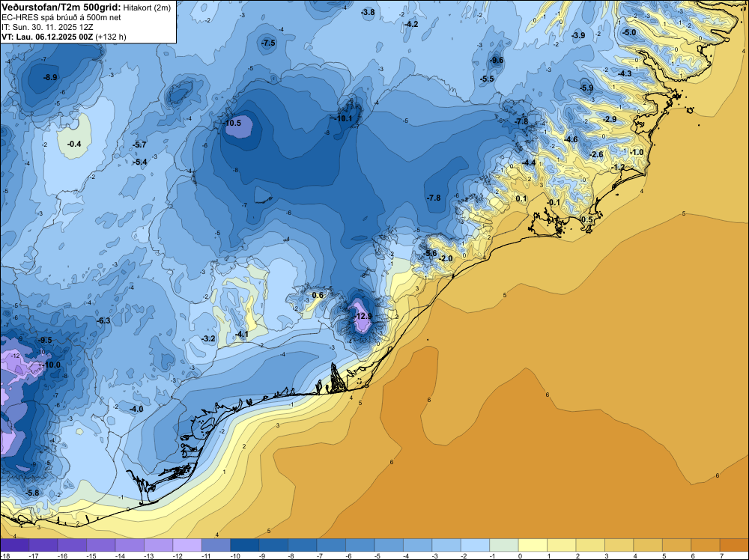Click the -4.1 temperature value
This screenshot has width=749, height=560.
click(241, 335)
